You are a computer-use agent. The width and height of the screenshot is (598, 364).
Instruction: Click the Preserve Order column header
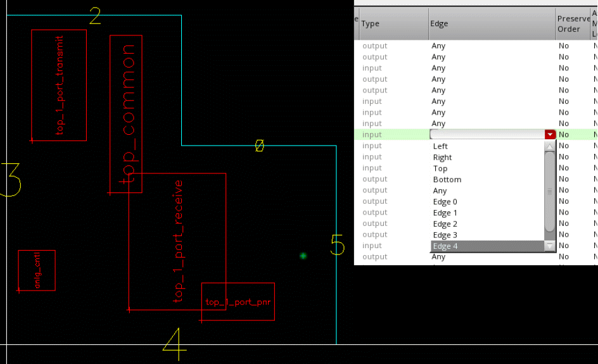(x=572, y=23)
